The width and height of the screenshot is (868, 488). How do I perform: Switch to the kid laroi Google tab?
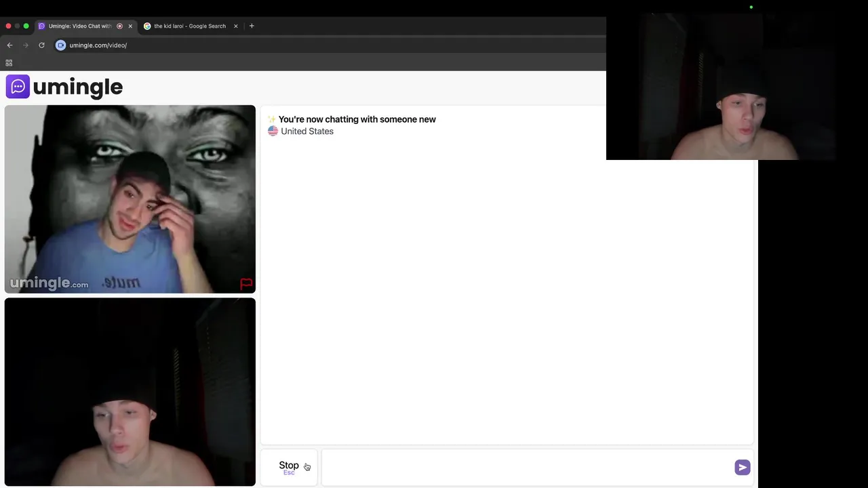[x=190, y=26]
